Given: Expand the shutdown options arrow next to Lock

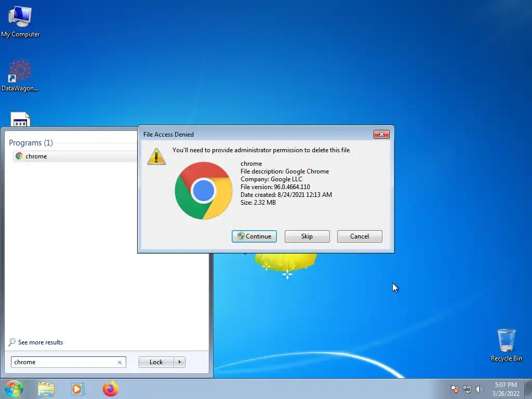Looking at the screenshot, I should point(179,362).
